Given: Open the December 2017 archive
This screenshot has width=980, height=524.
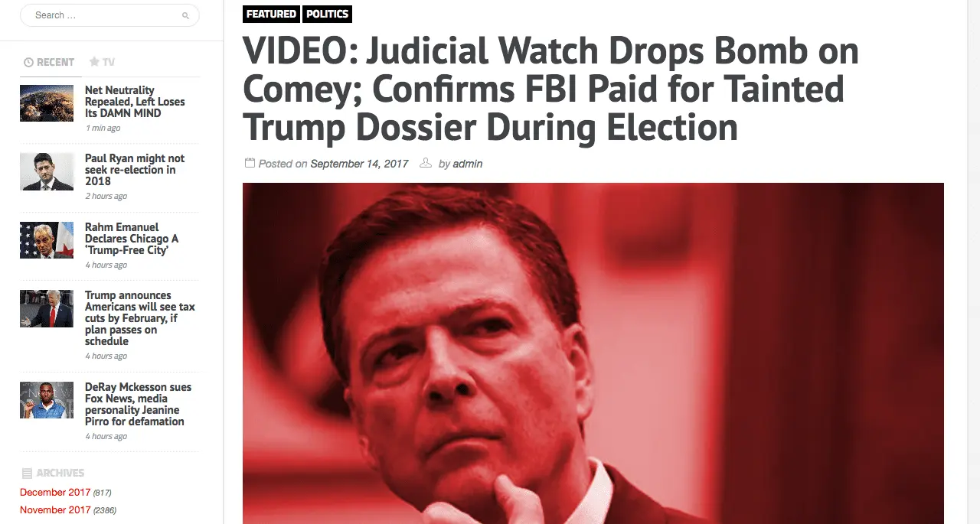Looking at the screenshot, I should tap(55, 492).
